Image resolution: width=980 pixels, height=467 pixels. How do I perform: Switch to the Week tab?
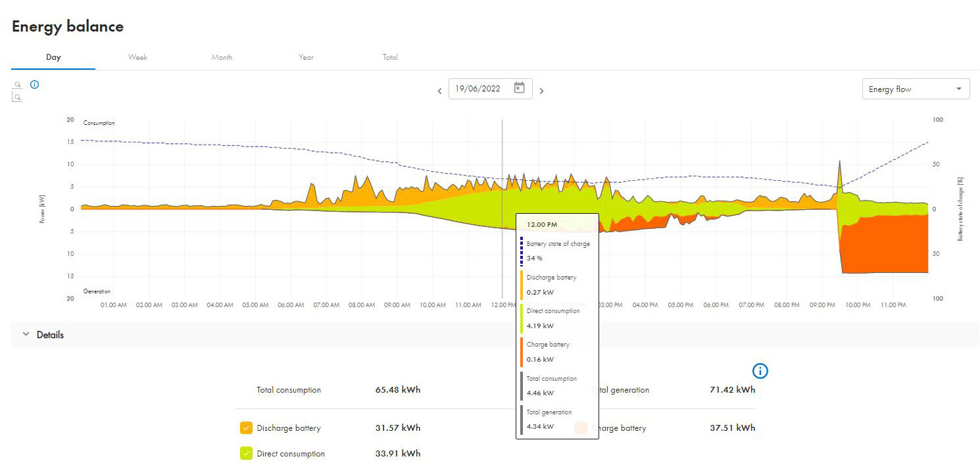137,57
